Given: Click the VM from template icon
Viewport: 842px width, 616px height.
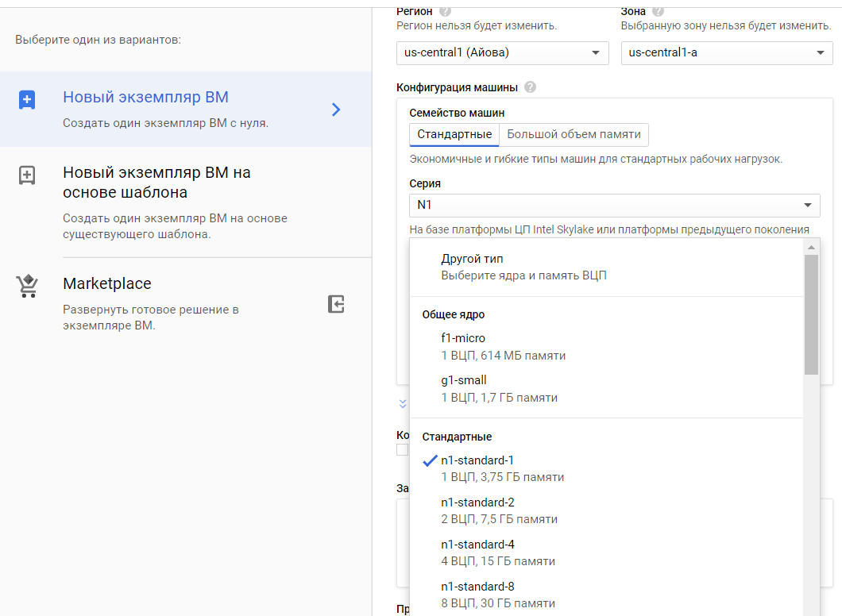Looking at the screenshot, I should (27, 175).
